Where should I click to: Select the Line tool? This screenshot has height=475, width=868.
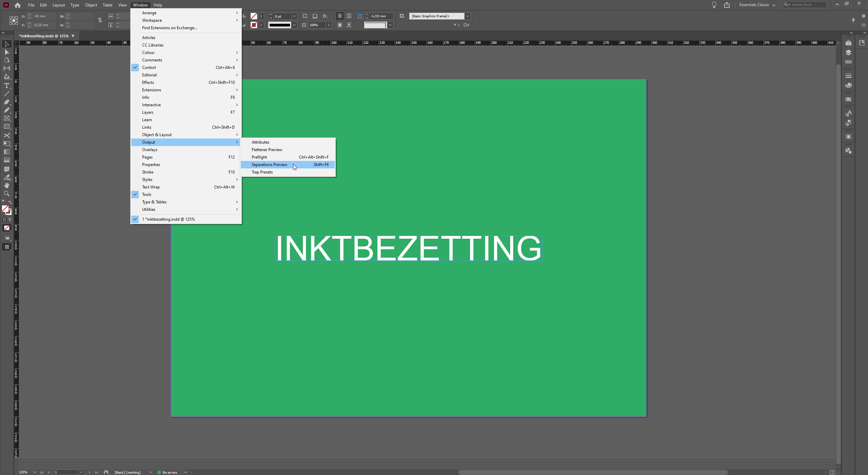click(x=6, y=94)
